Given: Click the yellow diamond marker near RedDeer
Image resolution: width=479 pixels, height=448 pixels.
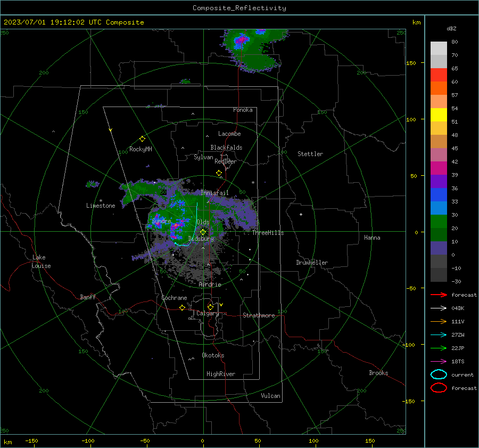Looking at the screenshot, I should click(219, 173).
